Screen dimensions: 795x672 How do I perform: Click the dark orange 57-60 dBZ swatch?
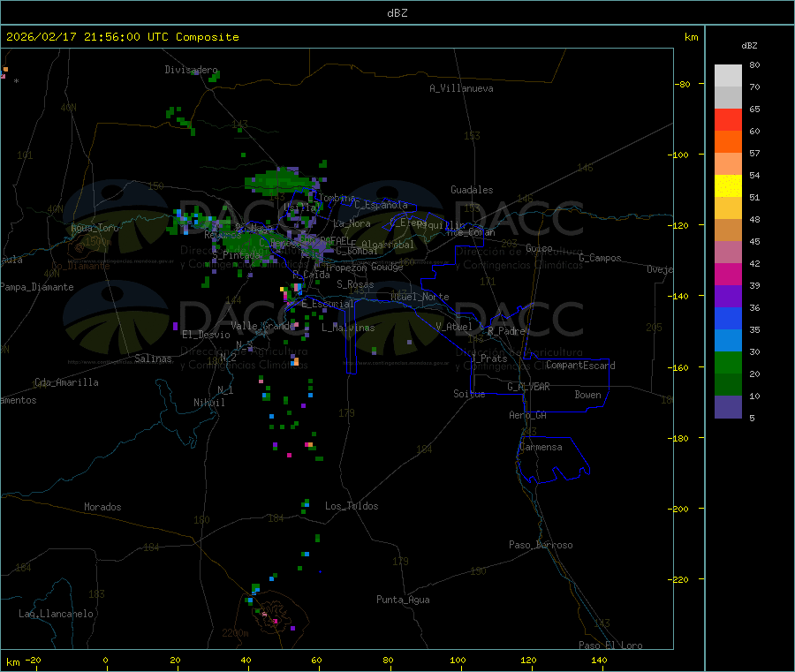click(x=728, y=142)
